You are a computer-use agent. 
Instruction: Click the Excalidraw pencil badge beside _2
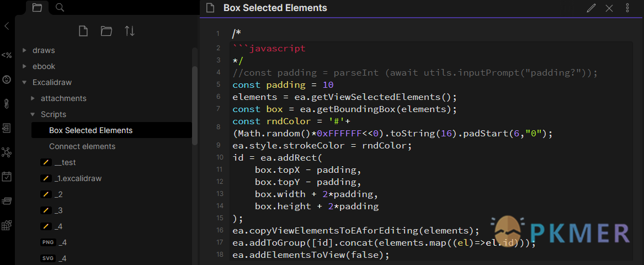tap(46, 194)
